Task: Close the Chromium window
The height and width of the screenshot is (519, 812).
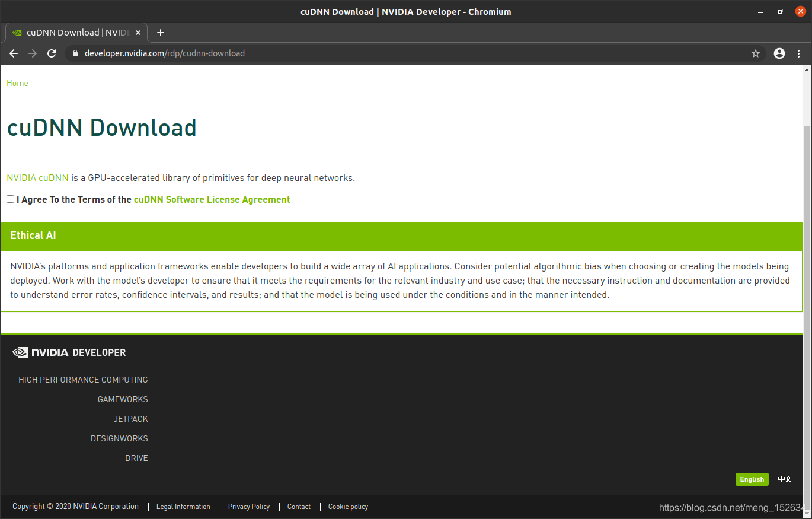Action: pos(800,11)
